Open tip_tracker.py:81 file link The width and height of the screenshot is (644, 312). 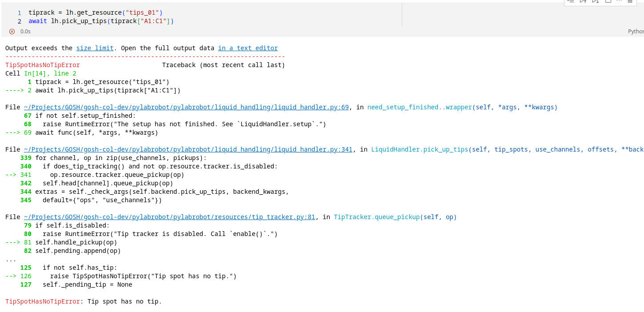[x=169, y=217]
